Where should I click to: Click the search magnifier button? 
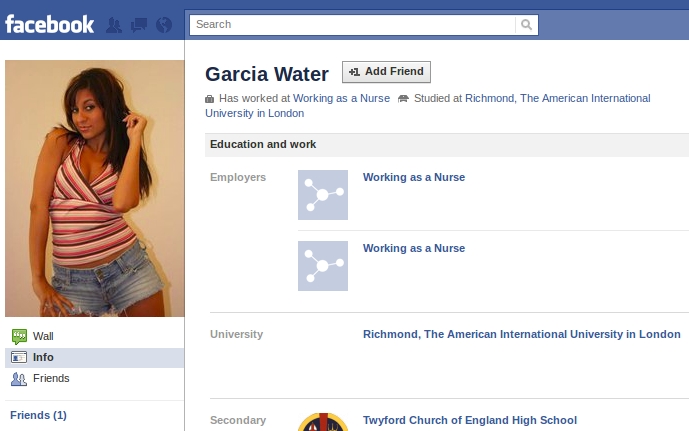click(526, 25)
